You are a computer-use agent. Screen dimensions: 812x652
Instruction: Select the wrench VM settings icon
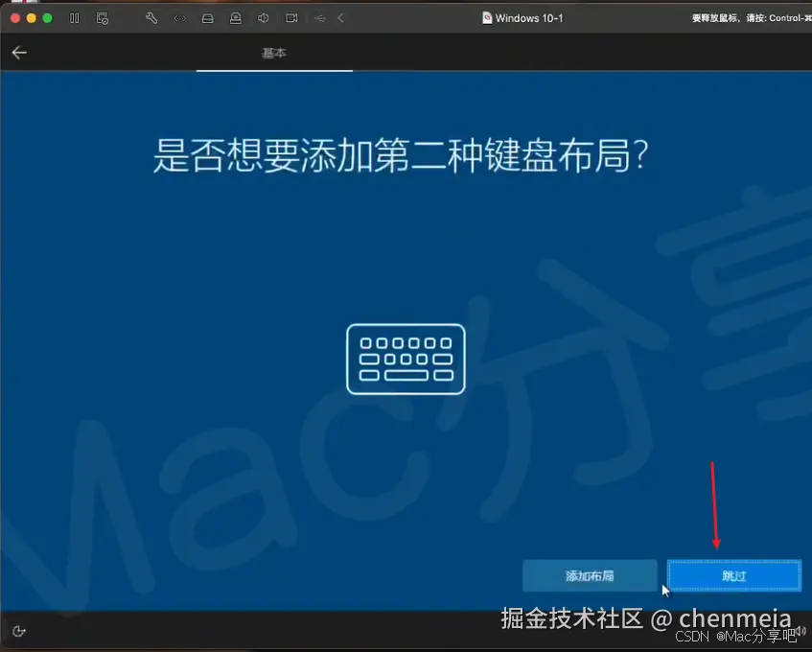click(152, 17)
